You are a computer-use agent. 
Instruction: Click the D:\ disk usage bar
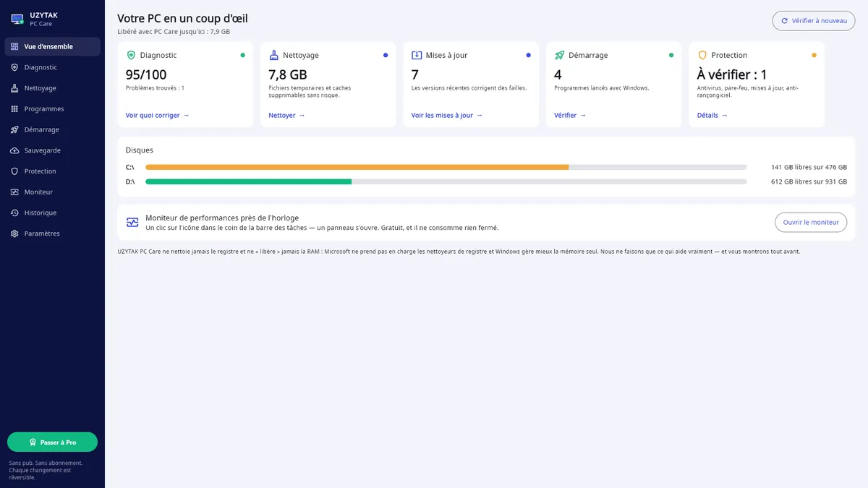click(446, 181)
